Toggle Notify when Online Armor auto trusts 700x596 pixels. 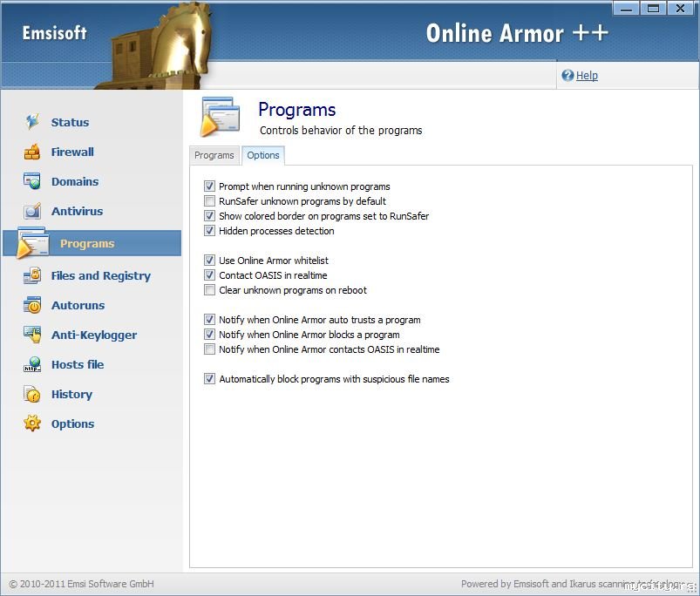(209, 320)
